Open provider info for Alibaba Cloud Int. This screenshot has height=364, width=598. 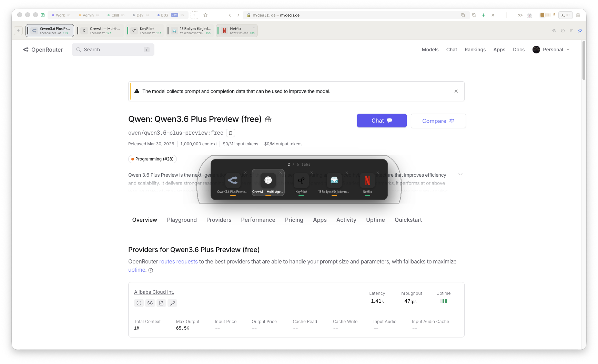139,303
